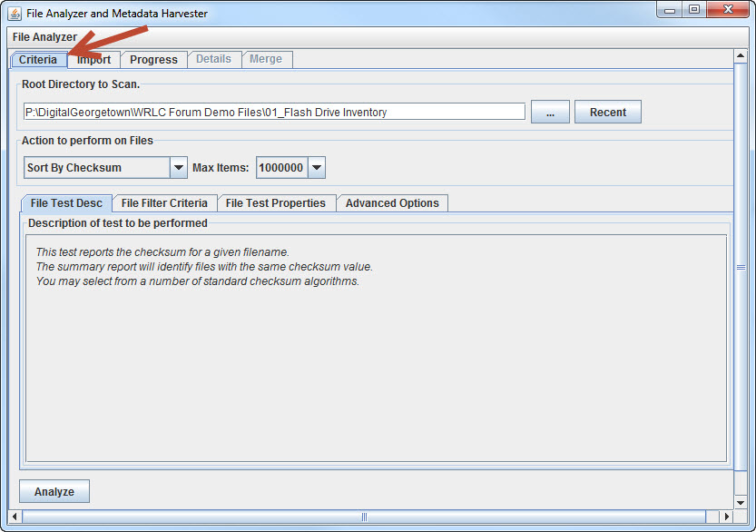Click the vertical scrollbar thumb on right
This screenshot has height=532, width=756.
click(741, 268)
